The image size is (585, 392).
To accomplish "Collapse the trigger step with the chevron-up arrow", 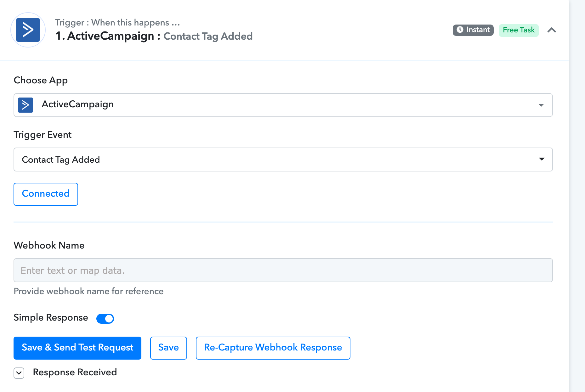I will [x=552, y=30].
